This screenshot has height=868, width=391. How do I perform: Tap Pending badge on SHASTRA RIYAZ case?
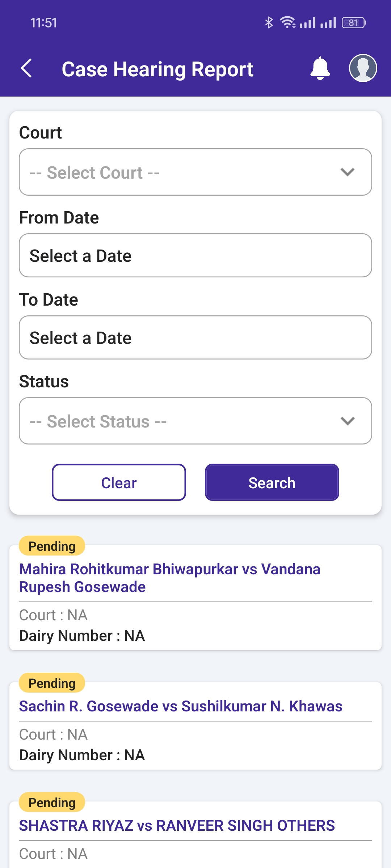pyautogui.click(x=52, y=803)
